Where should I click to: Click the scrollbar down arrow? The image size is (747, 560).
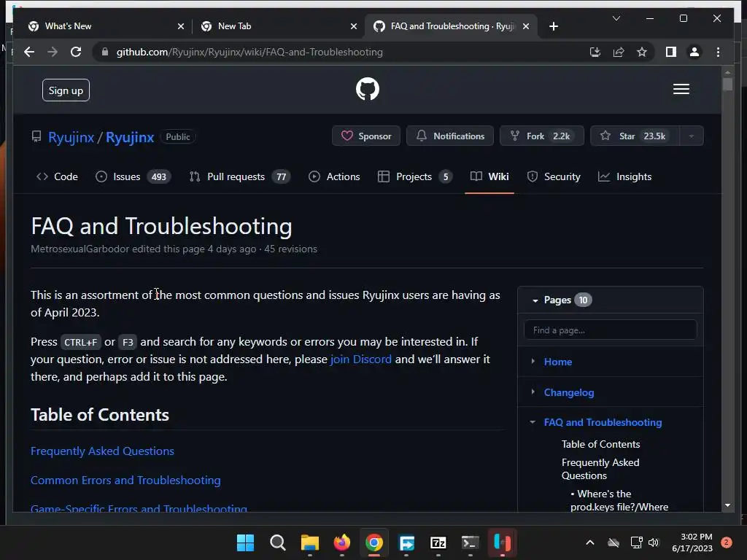click(x=727, y=505)
